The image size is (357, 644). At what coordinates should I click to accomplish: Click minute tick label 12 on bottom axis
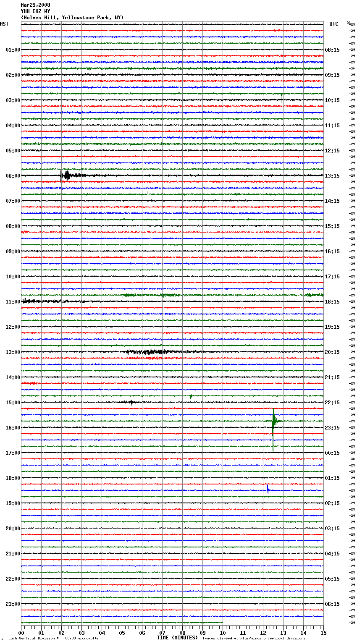263,633
